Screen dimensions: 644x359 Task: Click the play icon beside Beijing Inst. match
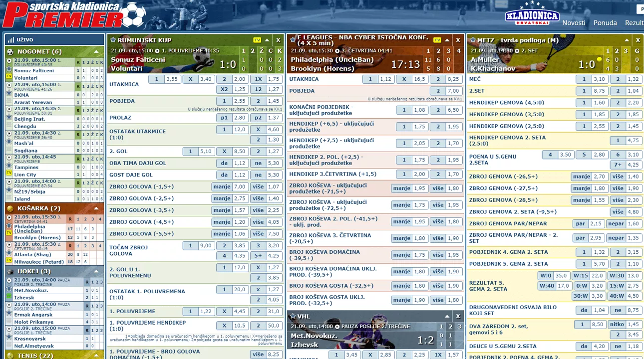pos(8,109)
